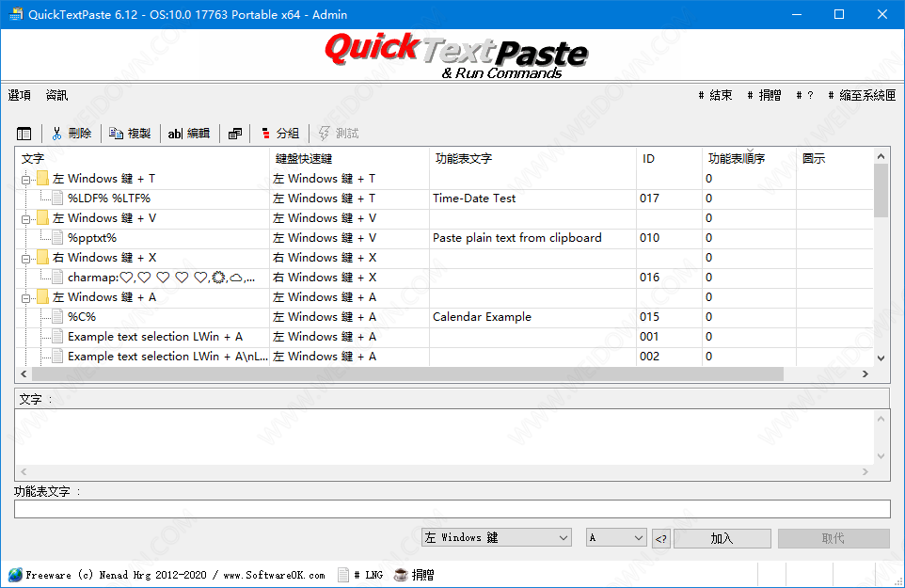Select the 'Time-Date Test' cell
The width and height of the screenshot is (905, 588).
474,199
